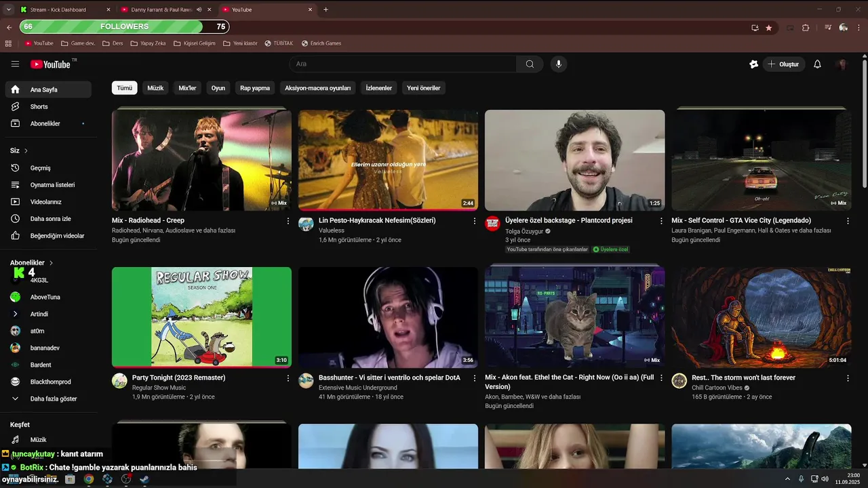Screen dimensions: 868x488
Task: Open the GTA Vice City mix thumbnail
Action: click(762, 160)
